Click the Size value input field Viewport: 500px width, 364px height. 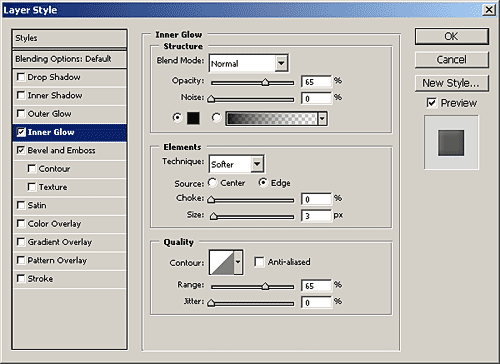[316, 215]
